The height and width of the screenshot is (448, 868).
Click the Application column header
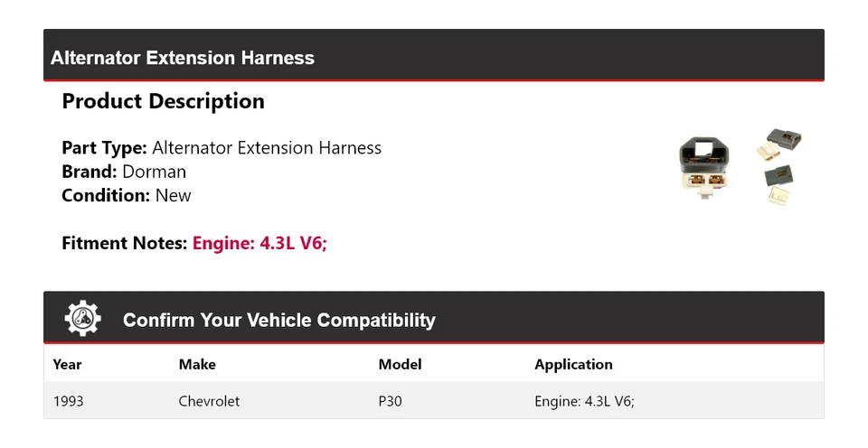click(573, 364)
